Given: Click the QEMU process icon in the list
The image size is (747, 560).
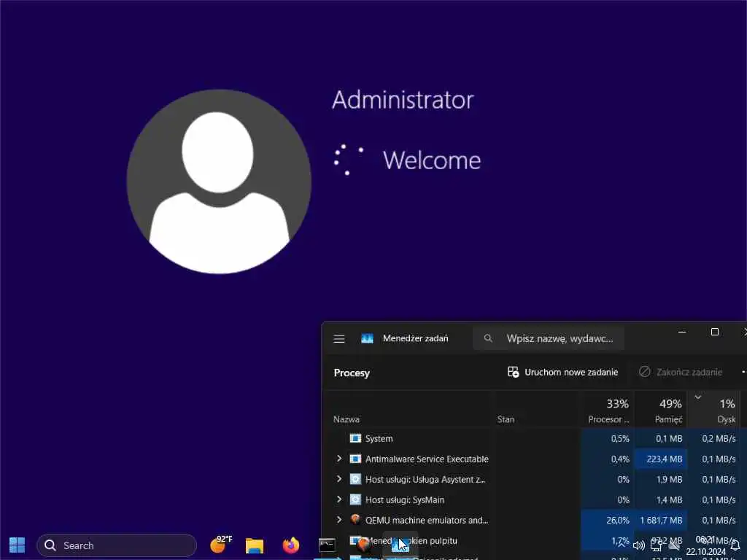Looking at the screenshot, I should (355, 519).
